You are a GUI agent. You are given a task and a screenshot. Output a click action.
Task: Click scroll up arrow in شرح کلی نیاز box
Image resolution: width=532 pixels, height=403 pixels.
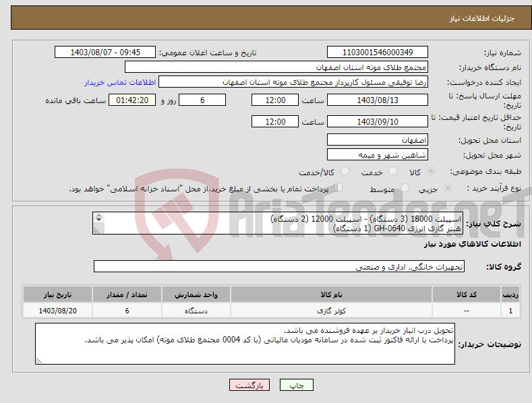[98, 216]
